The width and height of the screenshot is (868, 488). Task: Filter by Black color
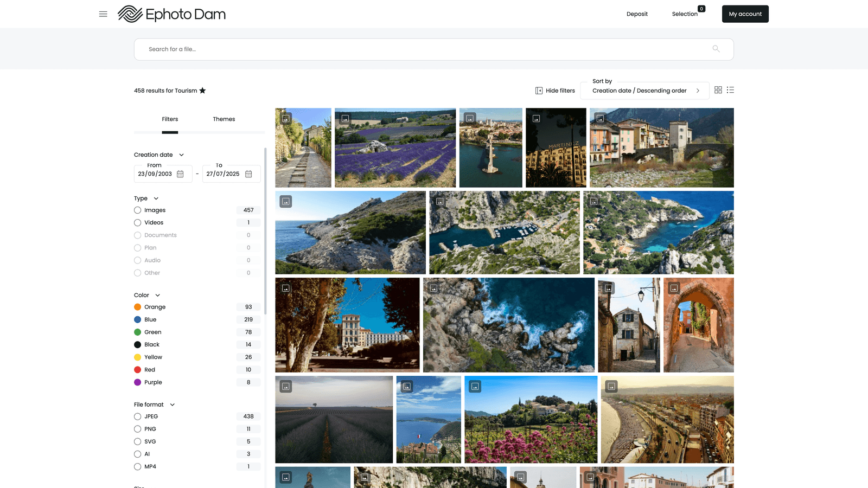tap(137, 345)
